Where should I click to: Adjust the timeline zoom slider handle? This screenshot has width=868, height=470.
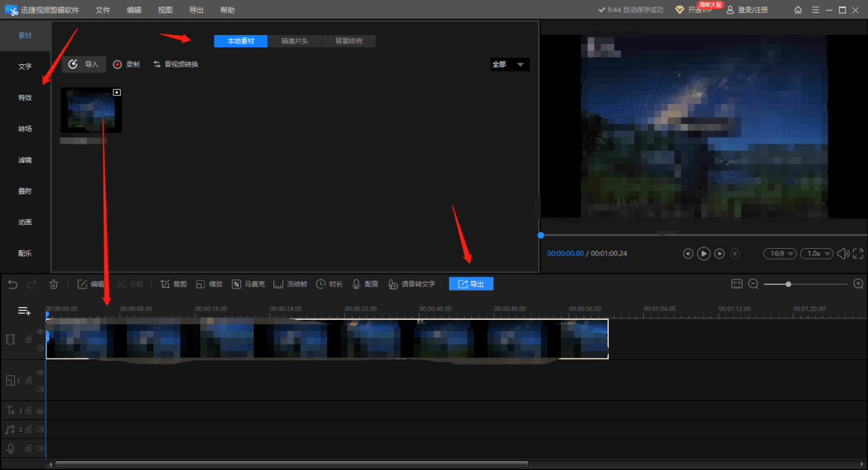(788, 284)
